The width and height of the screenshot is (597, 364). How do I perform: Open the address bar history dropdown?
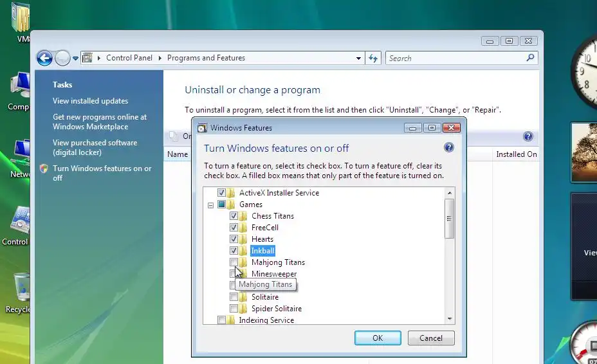[358, 59]
